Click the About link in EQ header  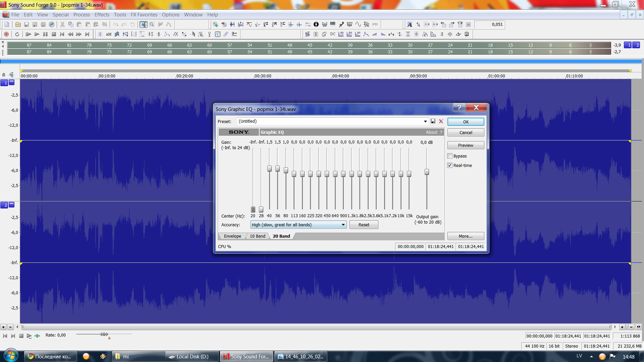click(431, 132)
